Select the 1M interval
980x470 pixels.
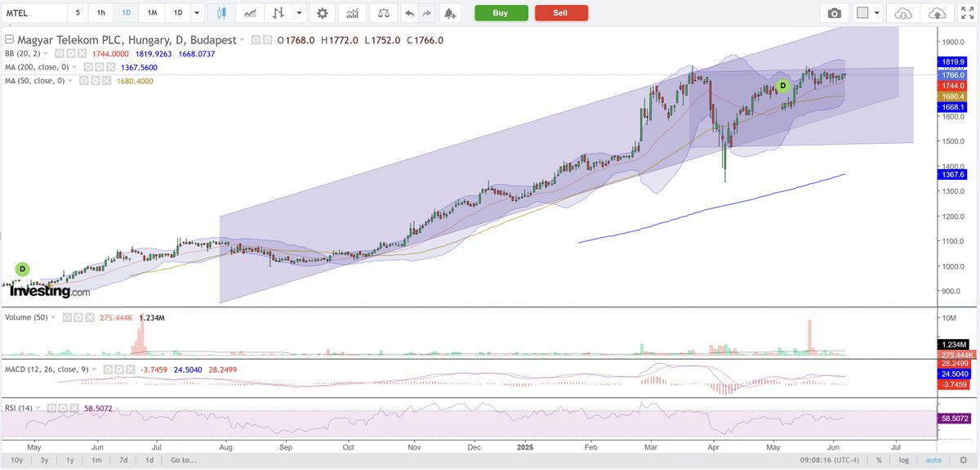[x=152, y=13]
